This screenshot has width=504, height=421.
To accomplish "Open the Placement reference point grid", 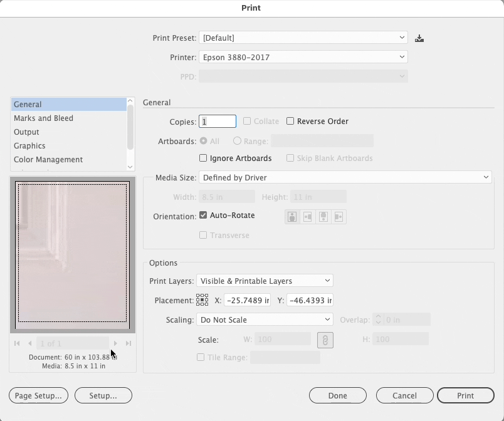I will pos(202,299).
